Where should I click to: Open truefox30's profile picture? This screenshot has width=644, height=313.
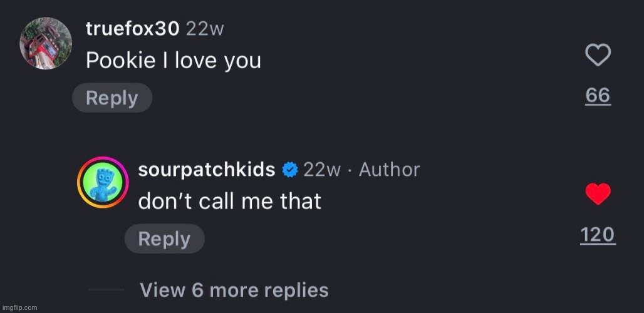pos(44,43)
